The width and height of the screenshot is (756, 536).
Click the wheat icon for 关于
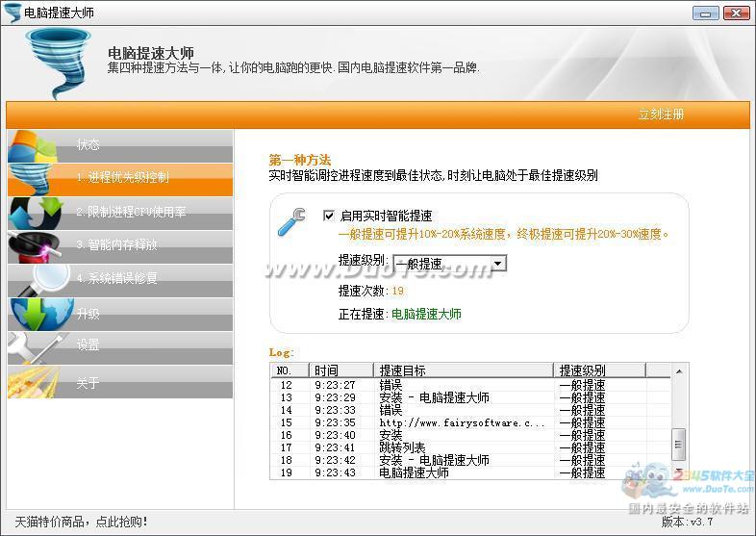[x=33, y=382]
